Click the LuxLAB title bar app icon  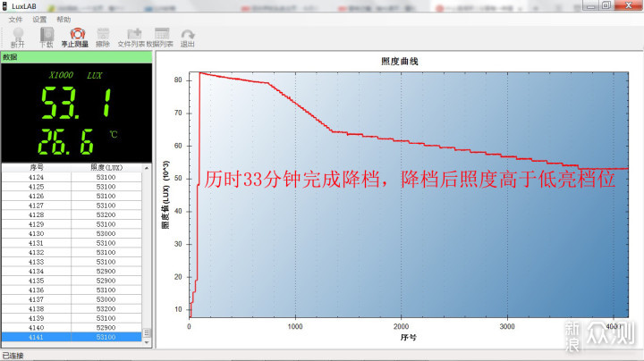pos(5,6)
